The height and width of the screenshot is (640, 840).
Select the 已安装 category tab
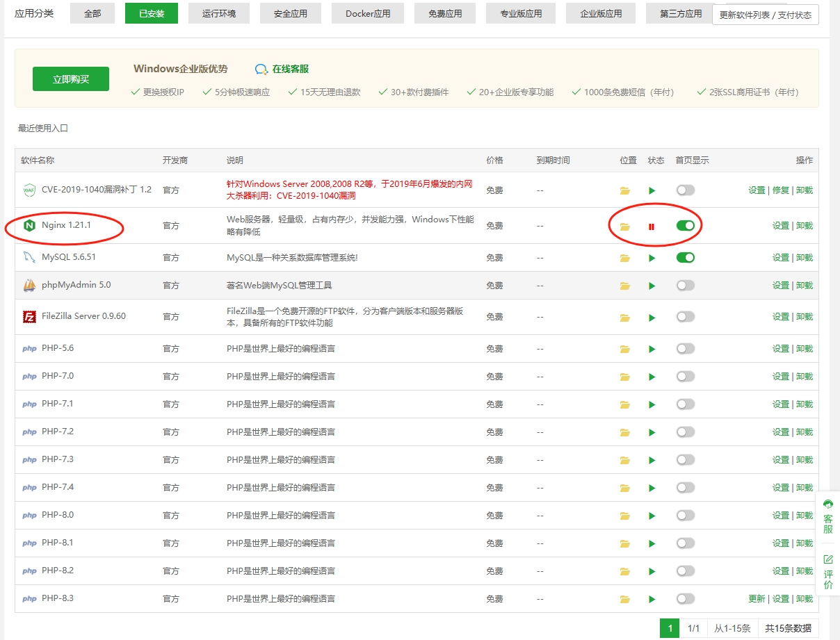point(152,13)
